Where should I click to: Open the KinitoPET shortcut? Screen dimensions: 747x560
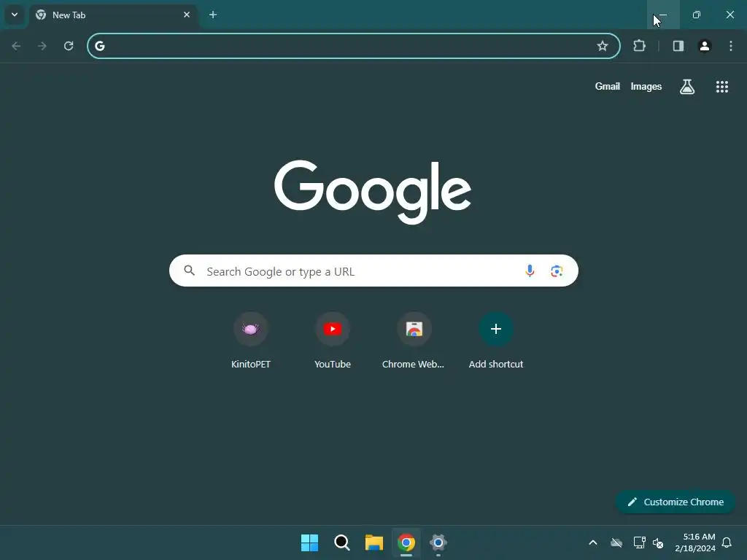click(251, 341)
